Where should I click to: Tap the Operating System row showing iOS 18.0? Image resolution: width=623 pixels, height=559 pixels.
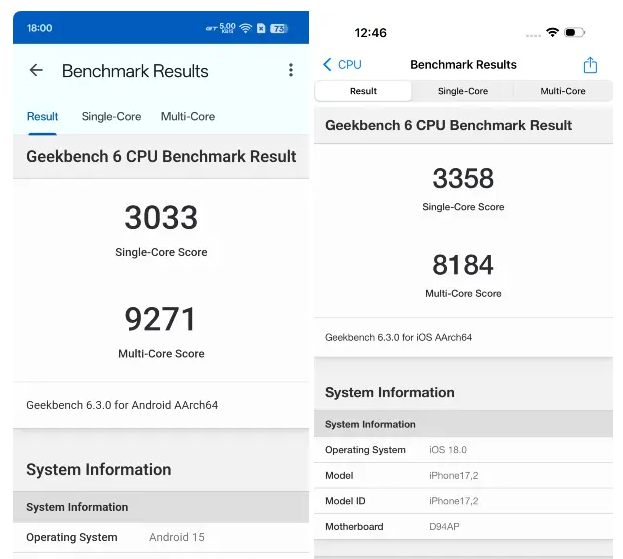(x=463, y=450)
